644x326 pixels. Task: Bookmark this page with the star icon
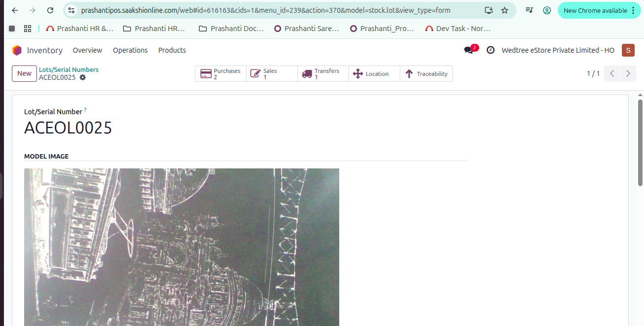coord(505,10)
